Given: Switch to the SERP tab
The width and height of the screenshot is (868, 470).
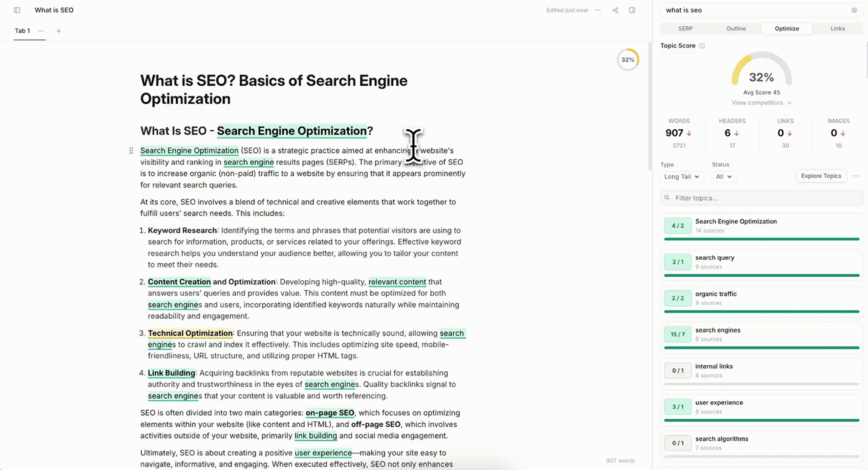Looking at the screenshot, I should click(x=685, y=29).
